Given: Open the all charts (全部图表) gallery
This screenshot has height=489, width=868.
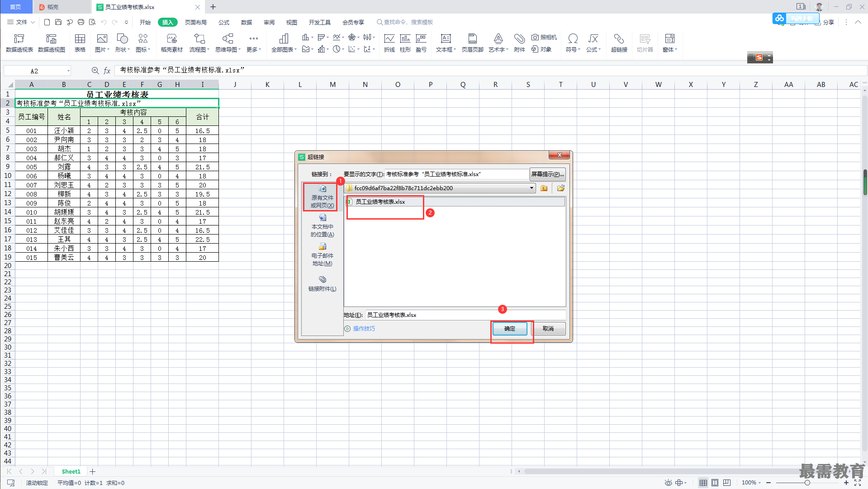Looking at the screenshot, I should point(284,43).
